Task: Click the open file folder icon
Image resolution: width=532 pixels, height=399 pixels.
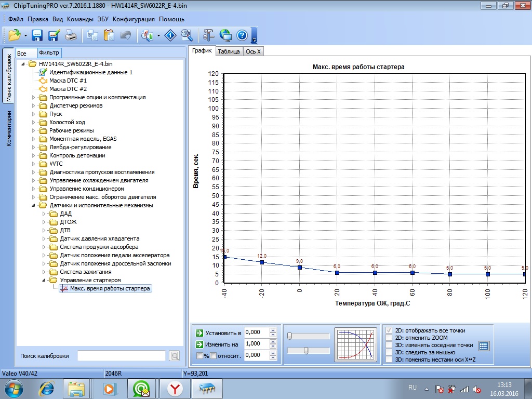Action: point(14,35)
